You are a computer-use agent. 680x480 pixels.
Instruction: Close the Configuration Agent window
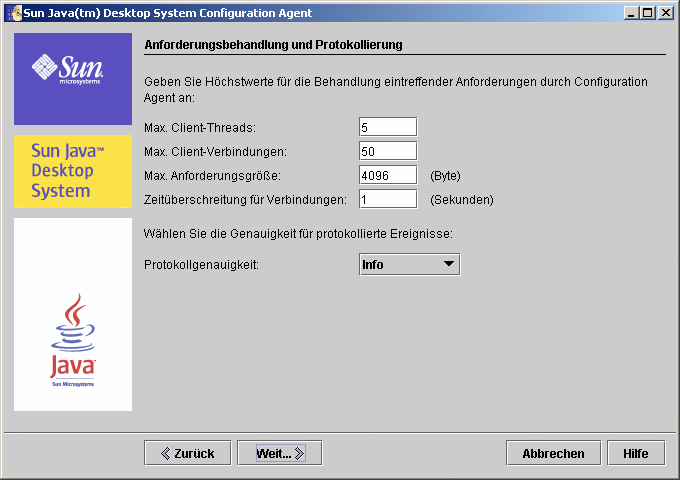pos(665,13)
